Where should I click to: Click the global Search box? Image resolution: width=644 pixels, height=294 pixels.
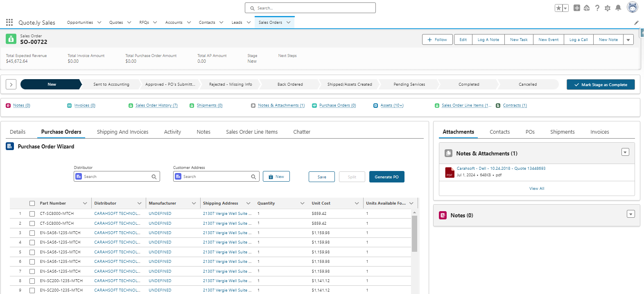(x=310, y=8)
